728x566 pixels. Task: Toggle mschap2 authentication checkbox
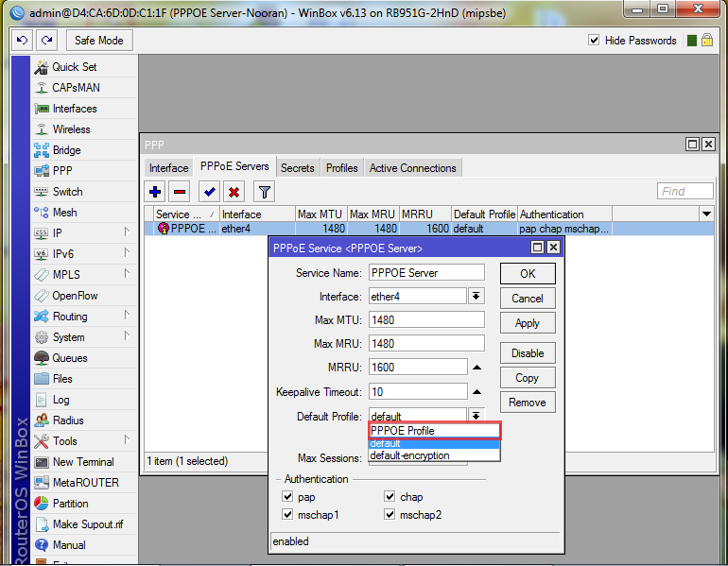click(x=390, y=515)
